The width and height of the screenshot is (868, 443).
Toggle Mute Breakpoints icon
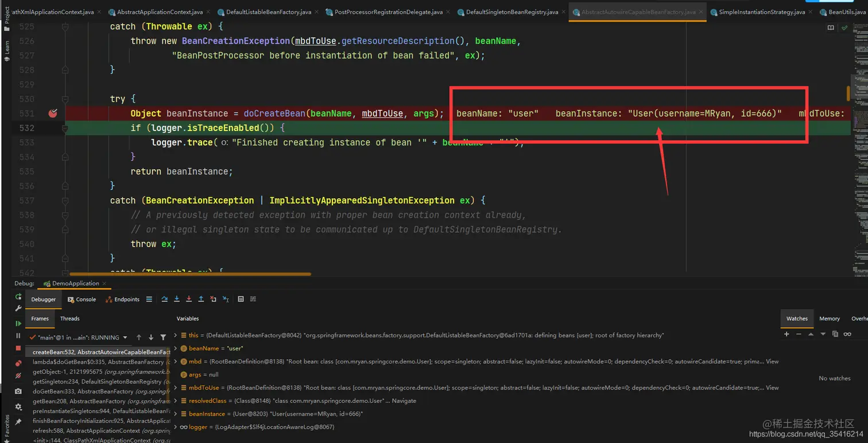pos(18,376)
